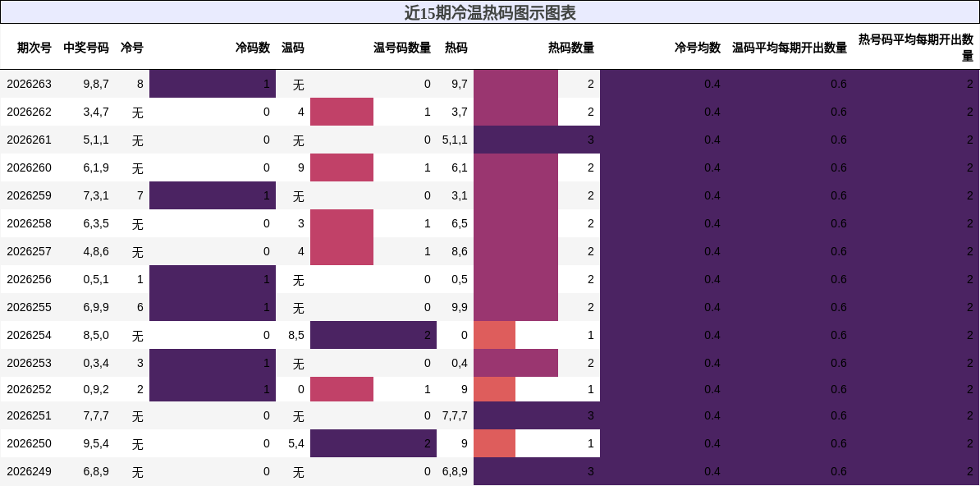This screenshot has width=980, height=486.
Task: Click period number 2026251
Action: click(30, 415)
